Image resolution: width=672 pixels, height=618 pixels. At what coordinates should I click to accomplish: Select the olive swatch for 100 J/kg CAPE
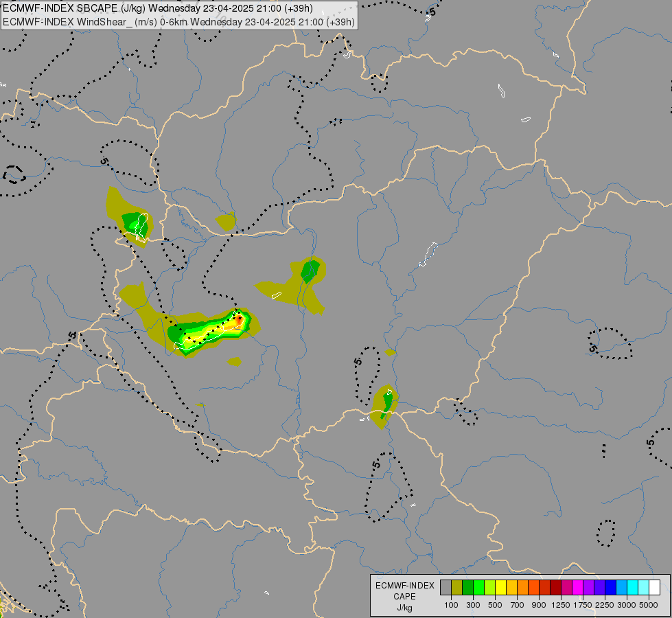457,587
